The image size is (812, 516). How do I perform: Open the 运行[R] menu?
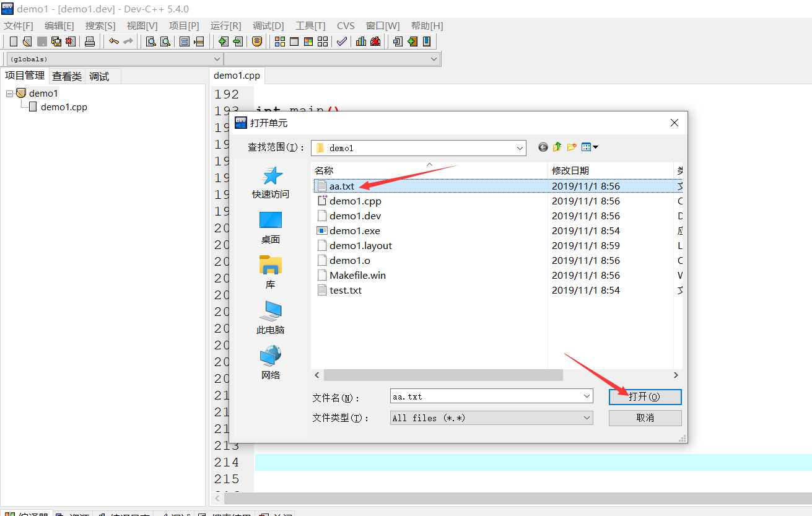pyautogui.click(x=226, y=25)
